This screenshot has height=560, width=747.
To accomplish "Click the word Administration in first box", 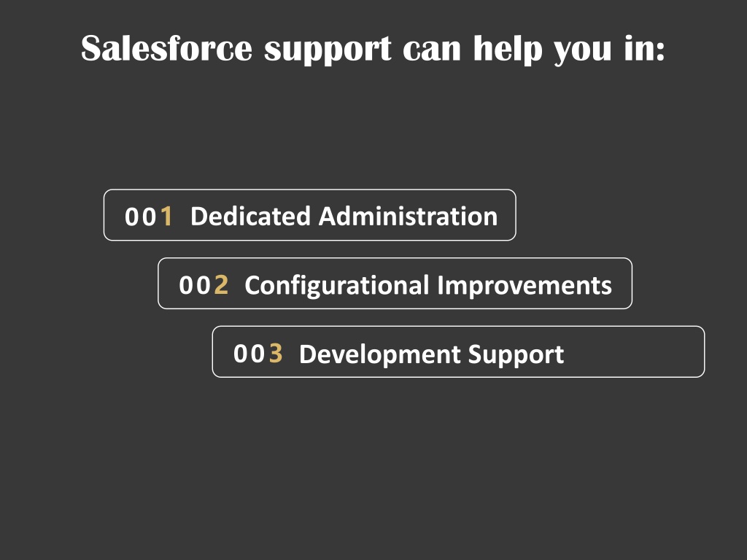I will (x=409, y=216).
